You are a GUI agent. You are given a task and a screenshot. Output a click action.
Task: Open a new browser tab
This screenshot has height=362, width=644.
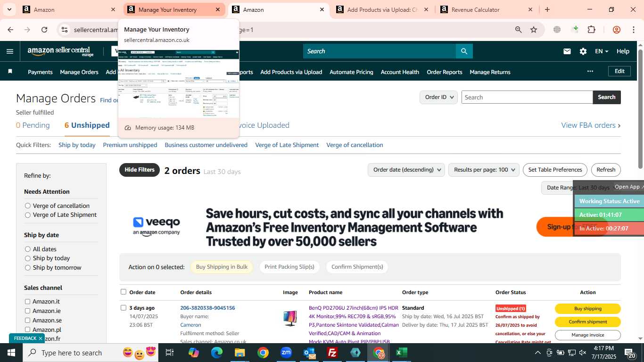547,9
